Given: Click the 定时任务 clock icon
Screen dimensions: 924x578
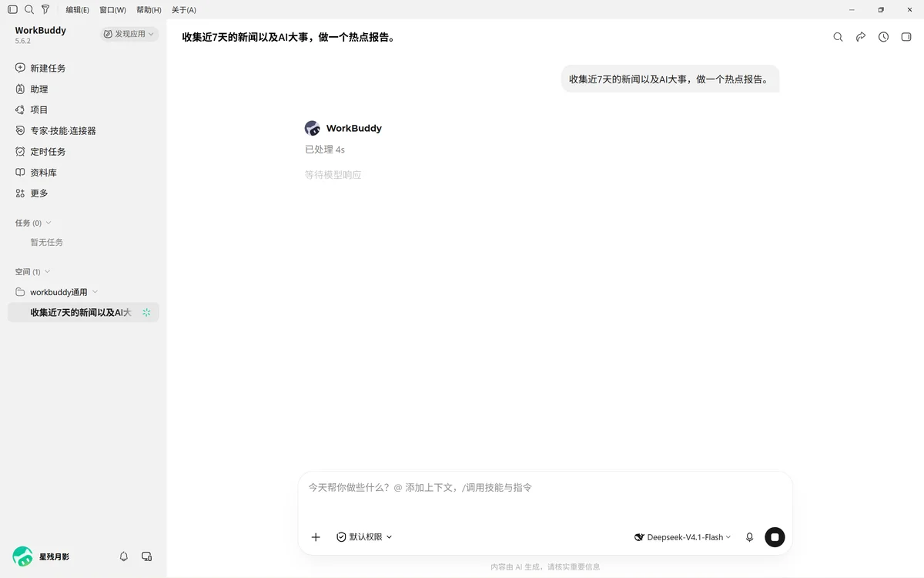Looking at the screenshot, I should pos(20,151).
